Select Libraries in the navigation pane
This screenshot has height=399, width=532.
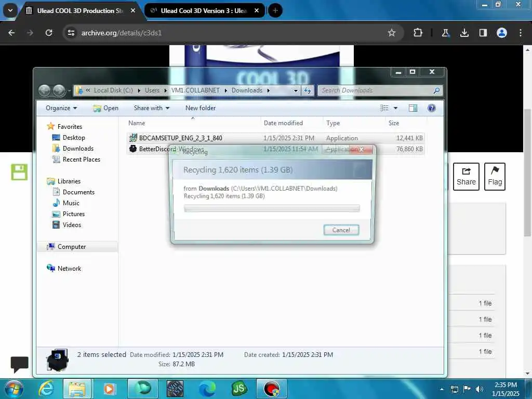pyautogui.click(x=69, y=181)
